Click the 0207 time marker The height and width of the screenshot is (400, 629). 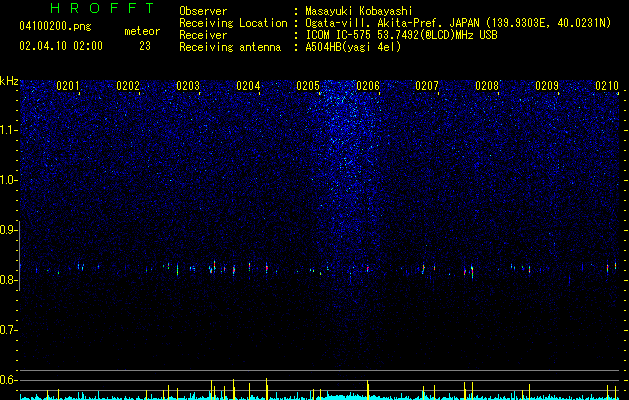(x=427, y=86)
